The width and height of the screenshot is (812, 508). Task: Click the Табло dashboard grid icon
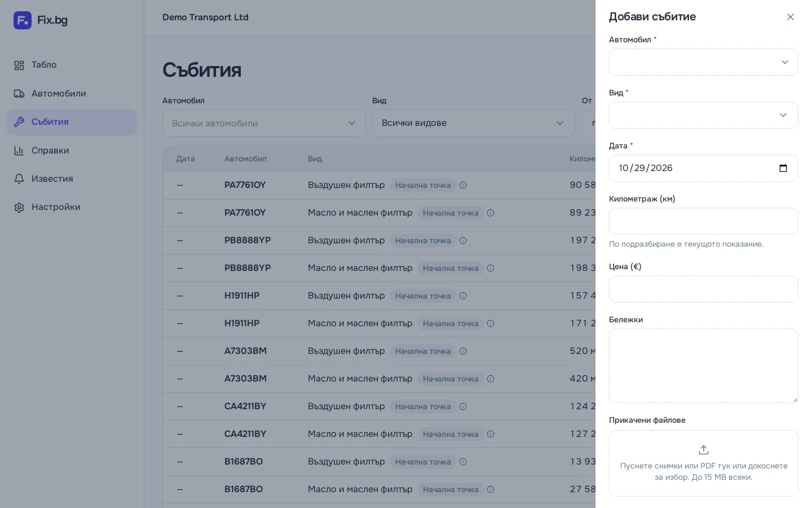[19, 65]
